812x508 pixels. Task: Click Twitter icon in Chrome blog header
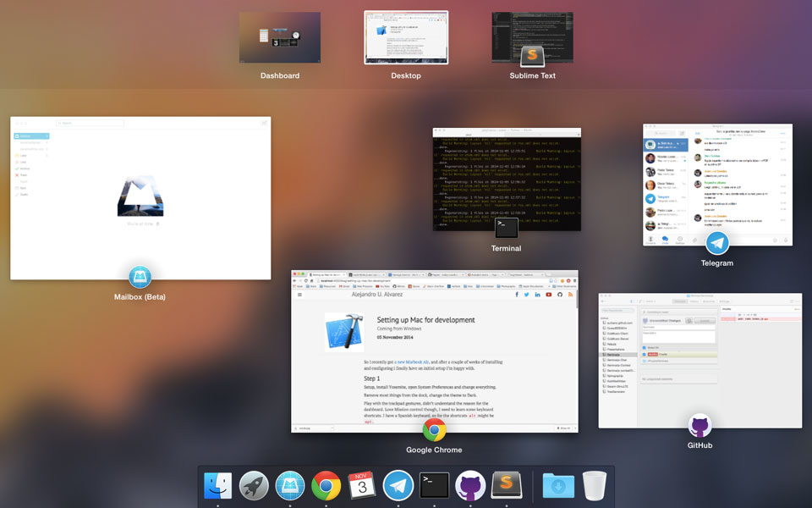pos(527,295)
